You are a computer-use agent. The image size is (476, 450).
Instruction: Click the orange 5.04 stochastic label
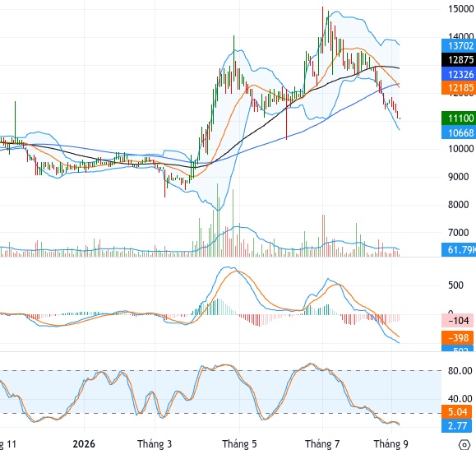pos(457,411)
